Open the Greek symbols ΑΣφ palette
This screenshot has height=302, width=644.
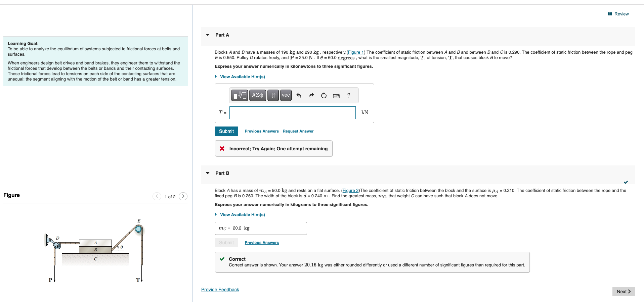257,95
